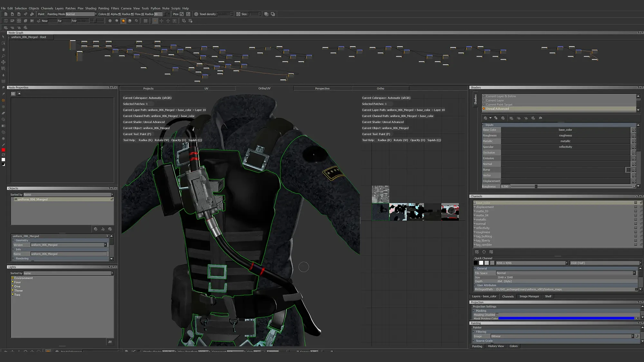Select the Current Layer & Below shader radio

tap(484, 96)
